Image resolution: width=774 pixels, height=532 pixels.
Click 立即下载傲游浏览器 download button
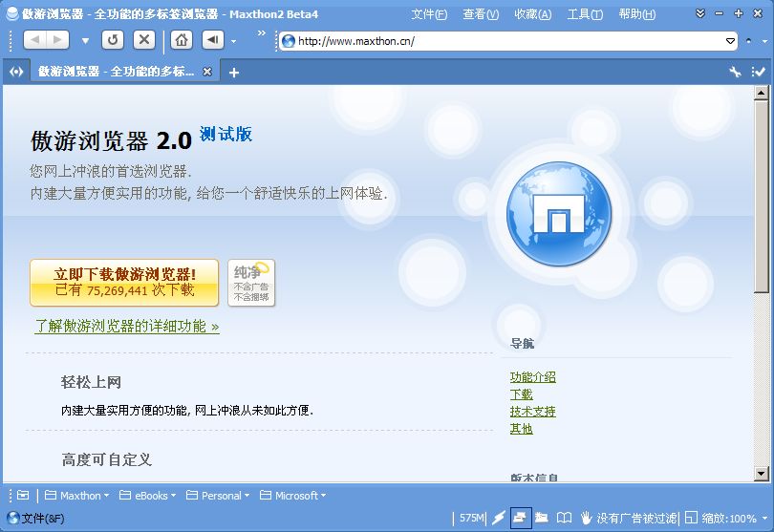[x=124, y=283]
